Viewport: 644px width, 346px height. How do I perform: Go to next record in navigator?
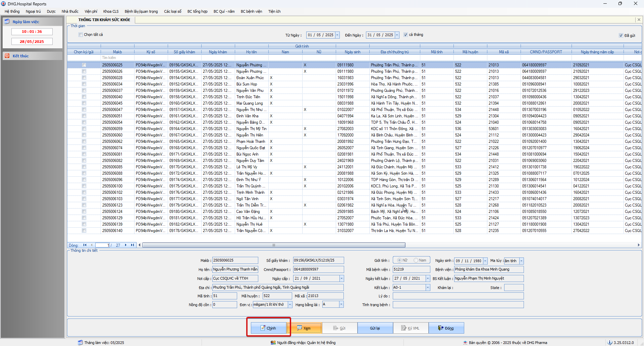point(126,245)
